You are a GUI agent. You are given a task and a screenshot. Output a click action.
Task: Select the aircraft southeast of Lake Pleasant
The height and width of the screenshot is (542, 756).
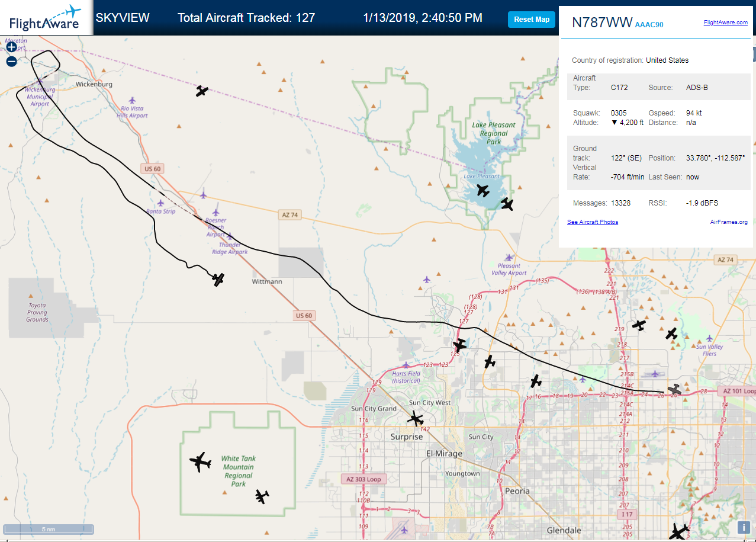(x=507, y=204)
